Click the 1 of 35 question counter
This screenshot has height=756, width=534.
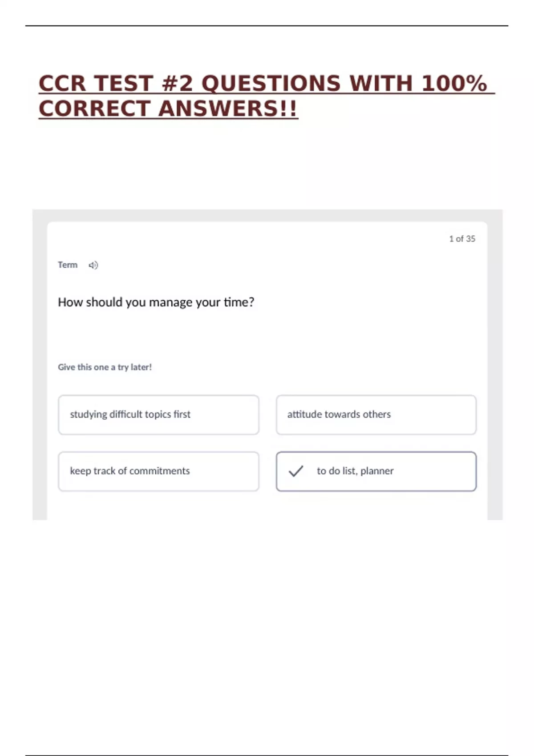pos(462,239)
